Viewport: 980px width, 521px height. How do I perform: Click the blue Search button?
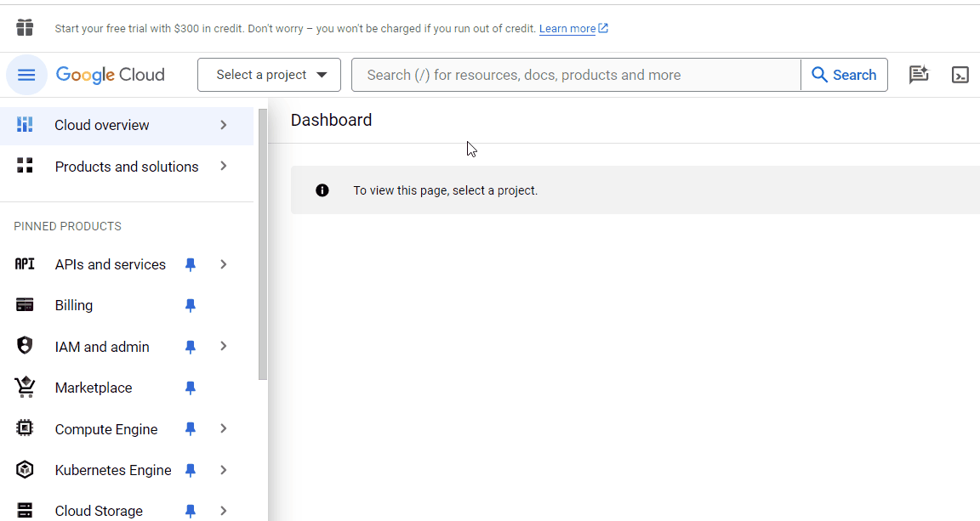pos(845,75)
